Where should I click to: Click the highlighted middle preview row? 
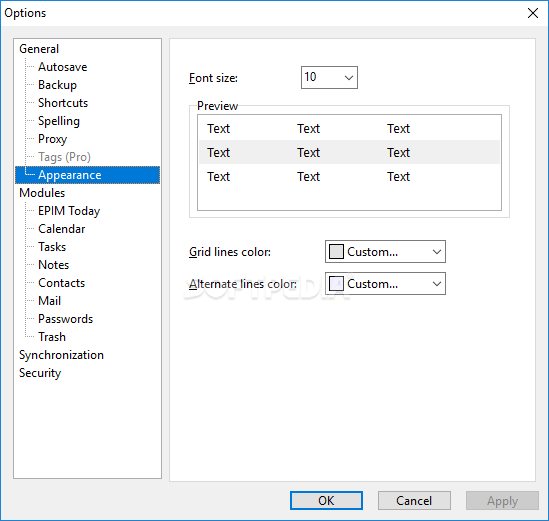pos(349,152)
